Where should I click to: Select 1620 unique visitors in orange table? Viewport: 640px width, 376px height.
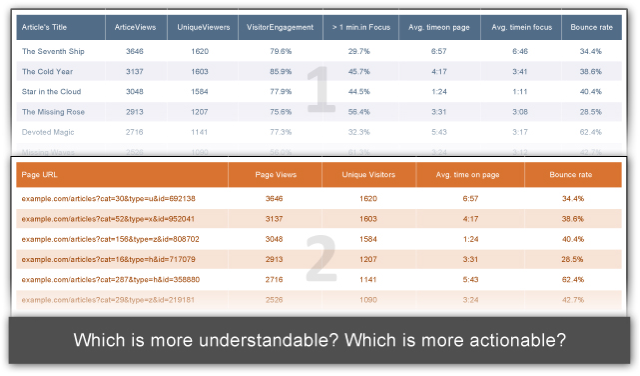tap(368, 199)
